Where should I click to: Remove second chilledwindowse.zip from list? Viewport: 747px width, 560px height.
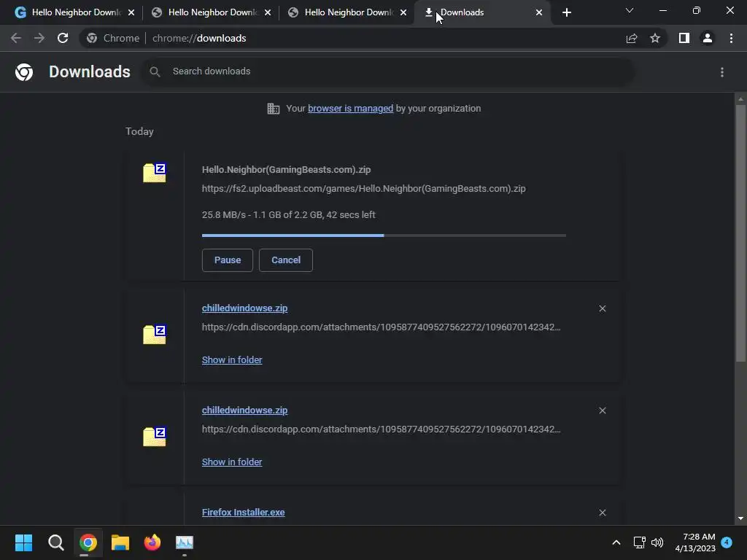602,411
